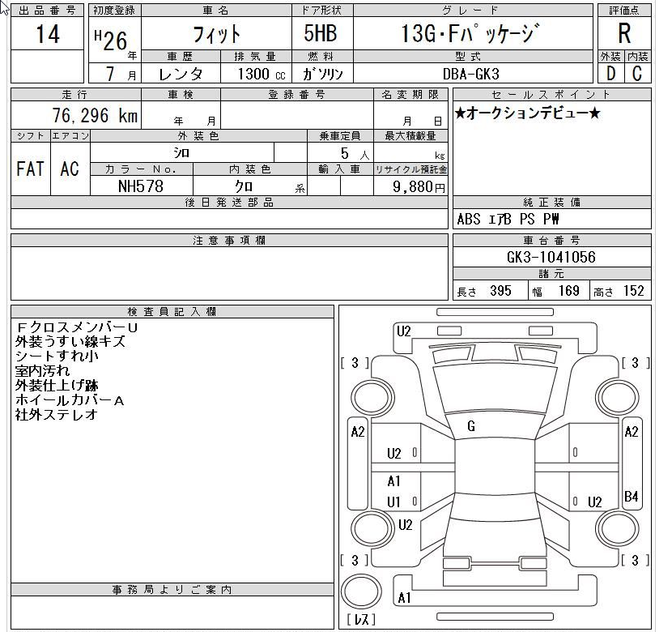
Task: Select the lot number 14
Action: 48,34
